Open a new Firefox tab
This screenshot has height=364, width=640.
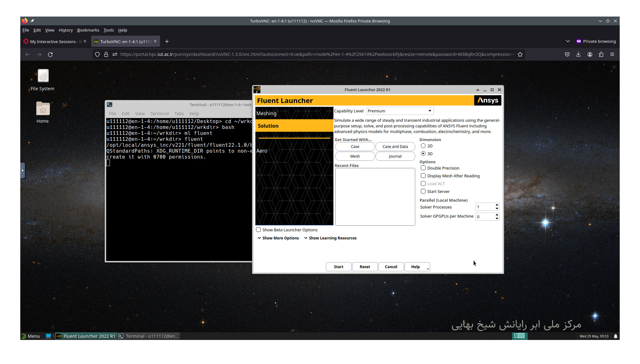167,42
